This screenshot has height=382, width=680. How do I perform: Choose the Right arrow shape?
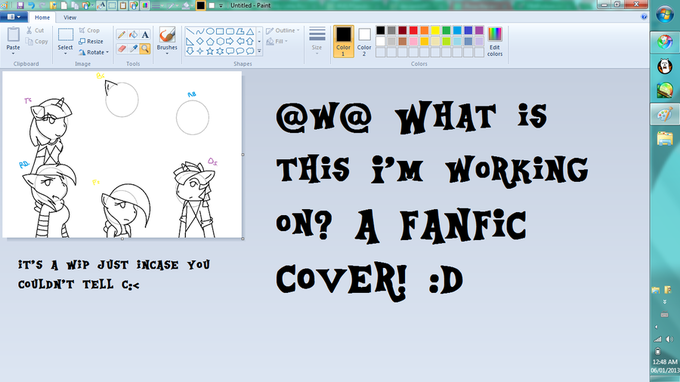(x=230, y=42)
